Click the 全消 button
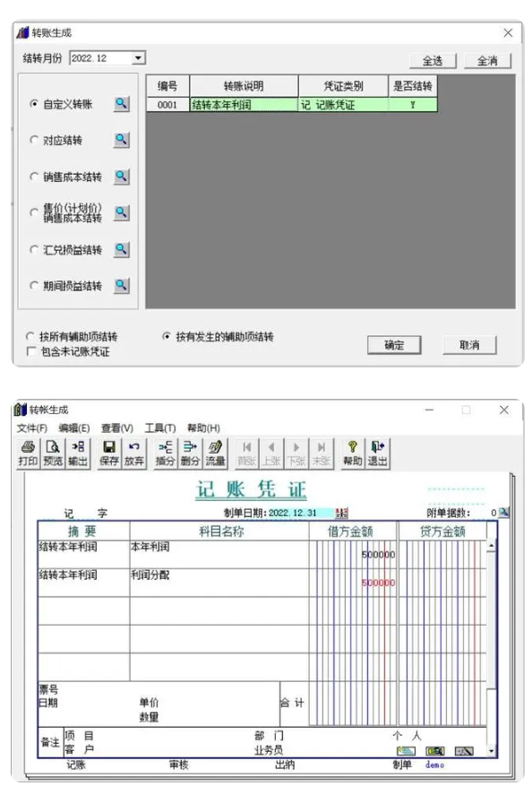Screen dimensions: 532x795 [x=487, y=61]
